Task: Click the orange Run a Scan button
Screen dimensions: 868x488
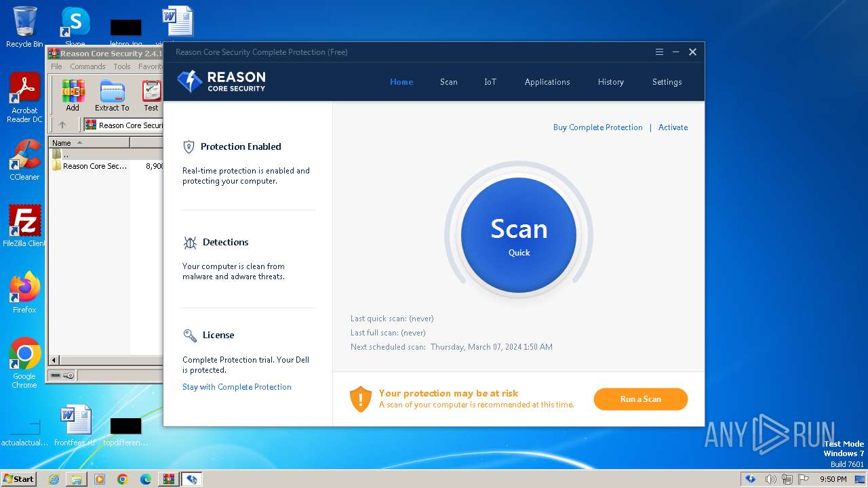Action: [641, 399]
